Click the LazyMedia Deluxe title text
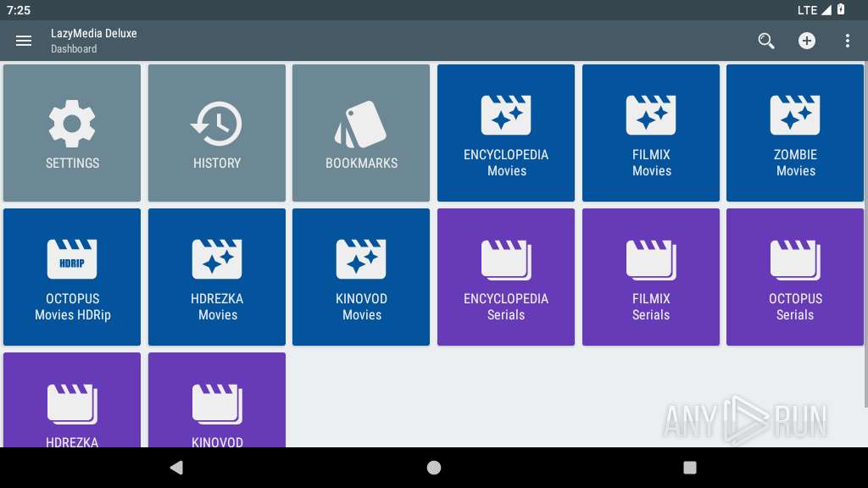The image size is (868, 488). pyautogui.click(x=93, y=33)
